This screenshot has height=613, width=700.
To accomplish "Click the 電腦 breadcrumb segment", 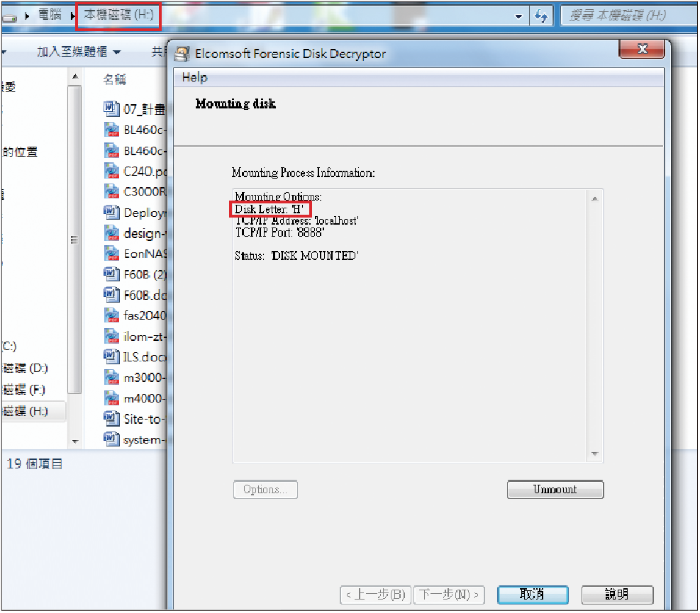I will pos(50,15).
